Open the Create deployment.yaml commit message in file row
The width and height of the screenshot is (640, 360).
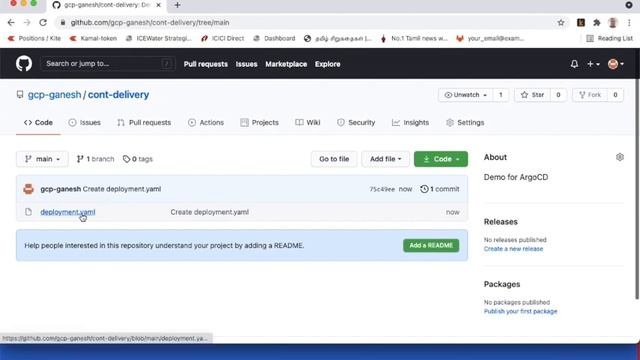209,212
